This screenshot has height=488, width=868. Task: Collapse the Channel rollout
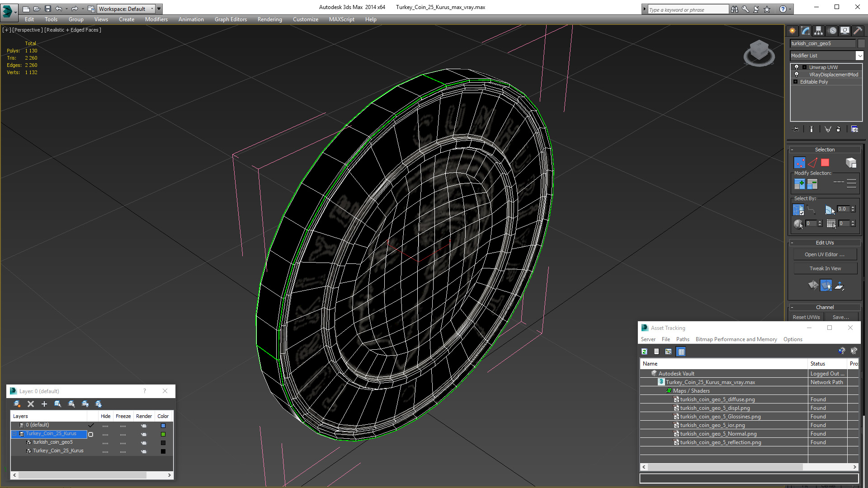[825, 307]
